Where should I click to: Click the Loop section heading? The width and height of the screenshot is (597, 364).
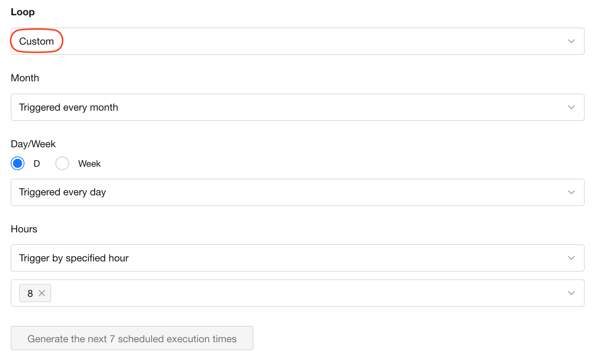[23, 12]
